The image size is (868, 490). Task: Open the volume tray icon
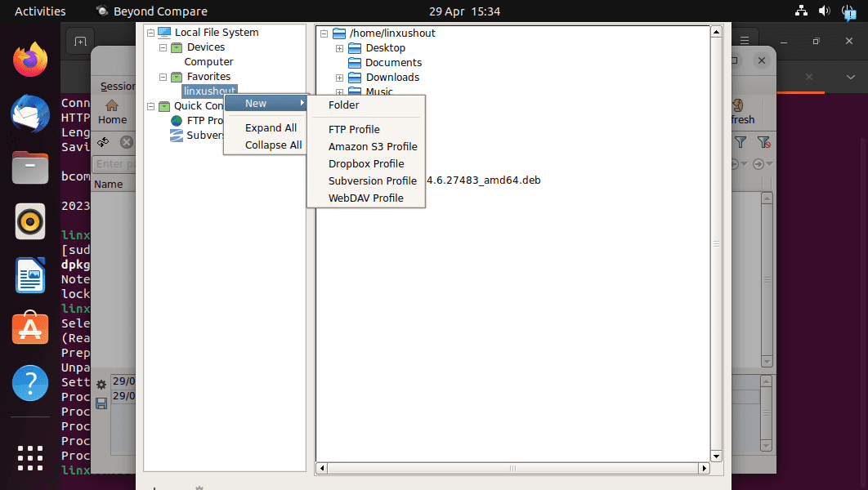click(x=824, y=11)
